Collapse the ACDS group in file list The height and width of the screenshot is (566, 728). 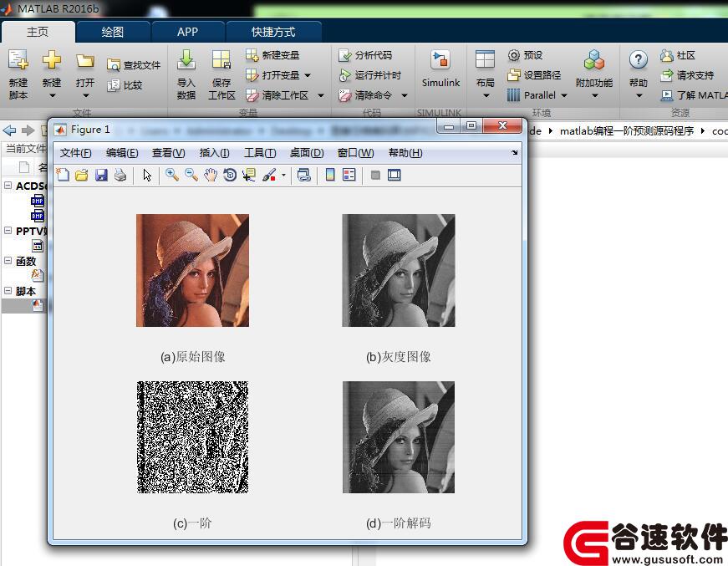click(8, 186)
